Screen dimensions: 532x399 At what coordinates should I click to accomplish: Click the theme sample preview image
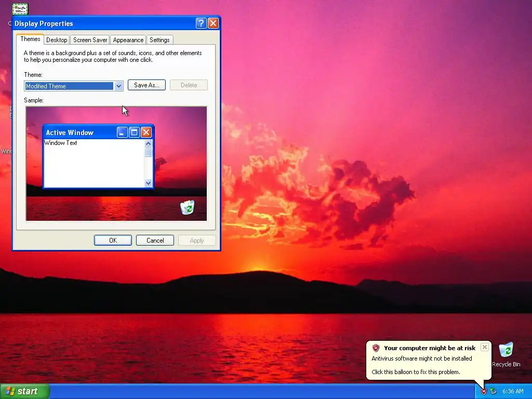(x=116, y=164)
